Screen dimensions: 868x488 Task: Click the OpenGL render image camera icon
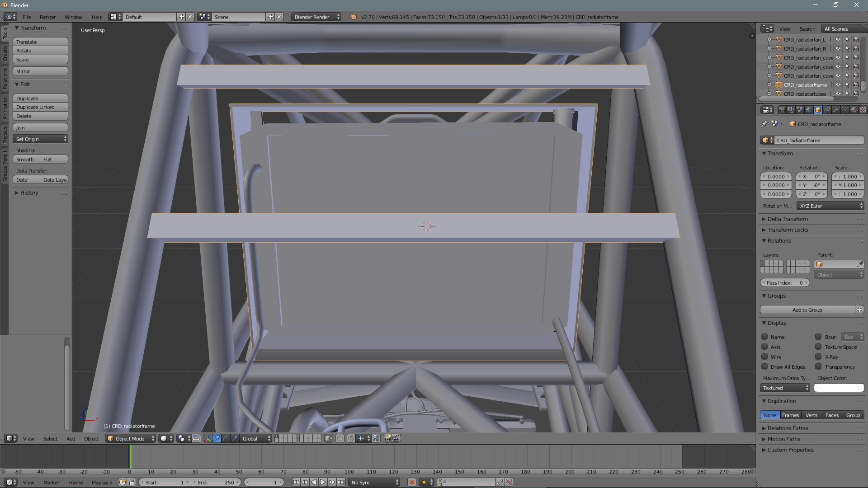tap(387, 438)
